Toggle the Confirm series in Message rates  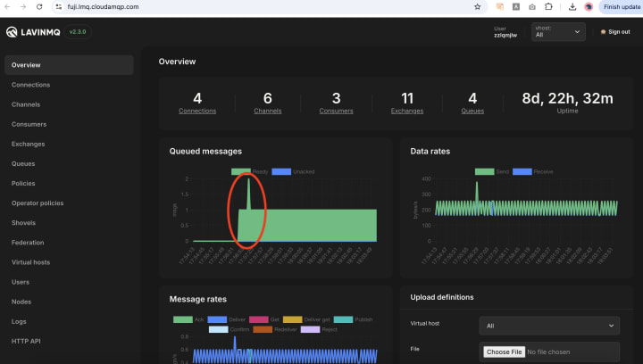coord(229,329)
